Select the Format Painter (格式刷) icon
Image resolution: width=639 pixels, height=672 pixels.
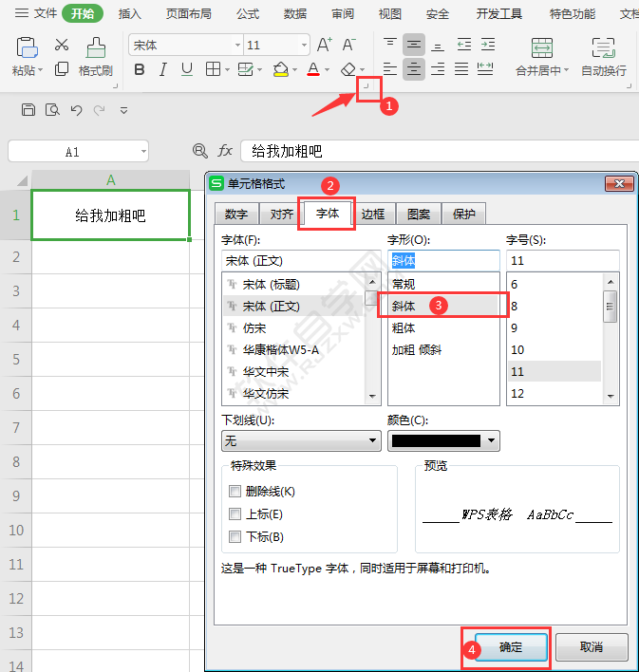[x=96, y=47]
